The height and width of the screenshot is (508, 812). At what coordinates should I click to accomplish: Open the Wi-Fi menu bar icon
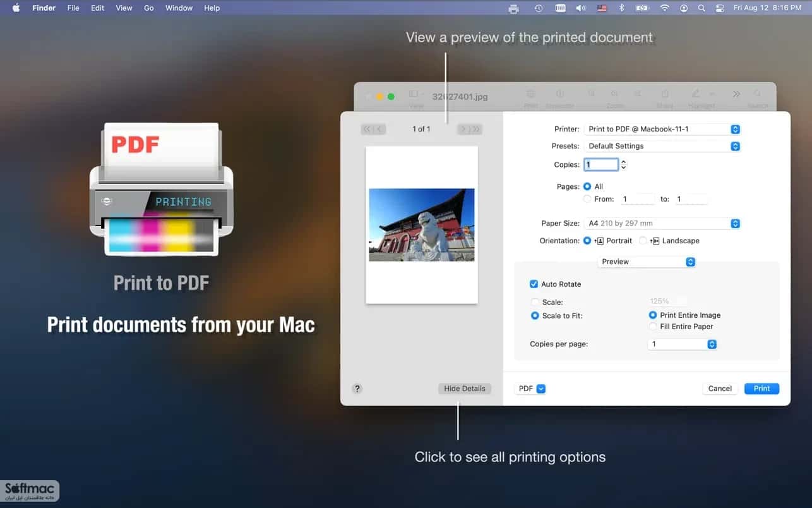[664, 8]
